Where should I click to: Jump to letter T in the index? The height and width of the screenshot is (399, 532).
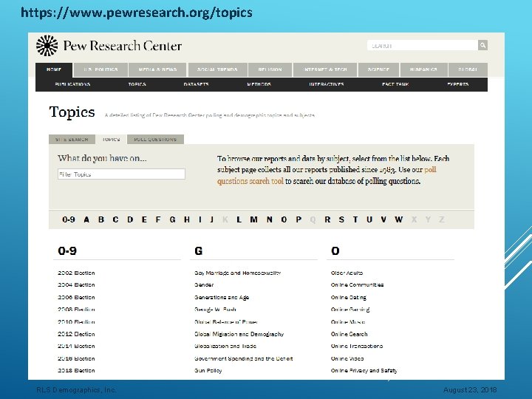[x=355, y=219]
